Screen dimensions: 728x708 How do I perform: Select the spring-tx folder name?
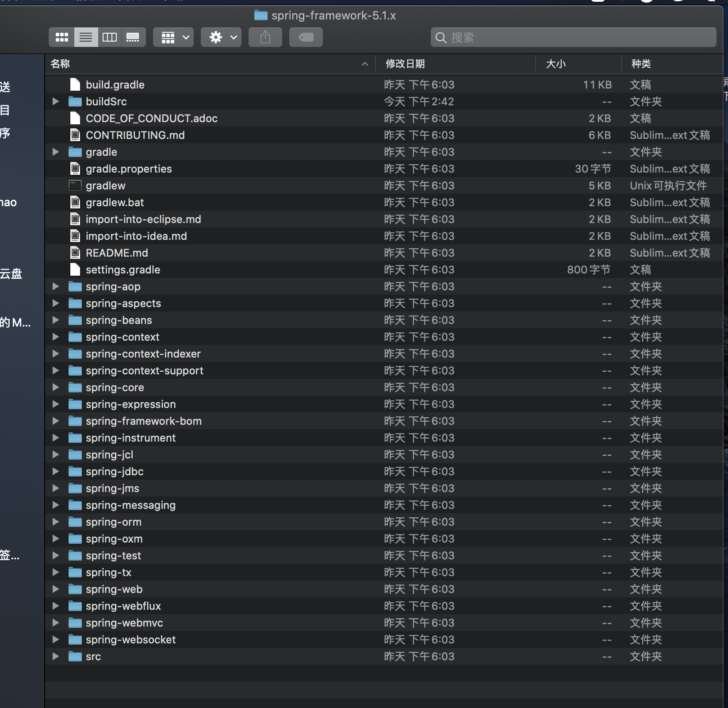tap(108, 572)
